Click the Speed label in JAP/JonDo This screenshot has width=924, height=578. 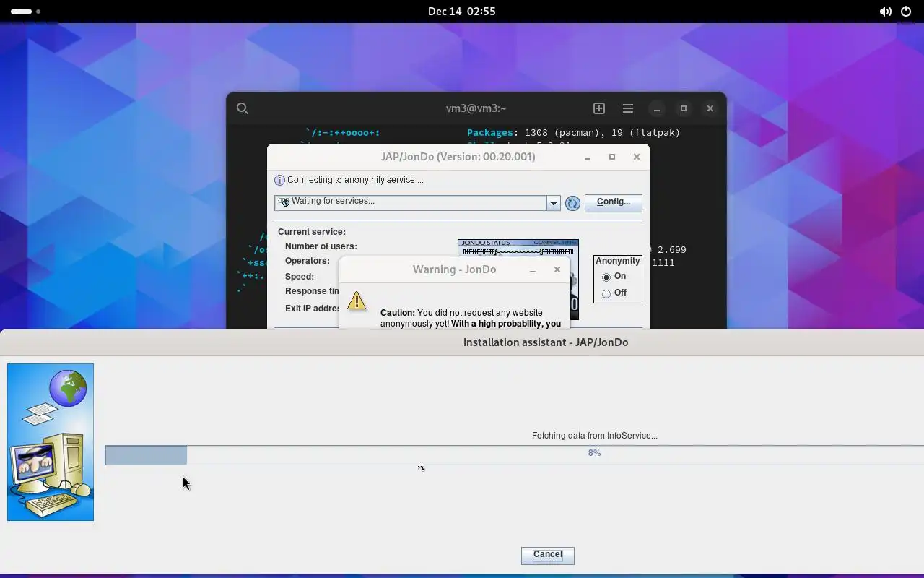300,277
